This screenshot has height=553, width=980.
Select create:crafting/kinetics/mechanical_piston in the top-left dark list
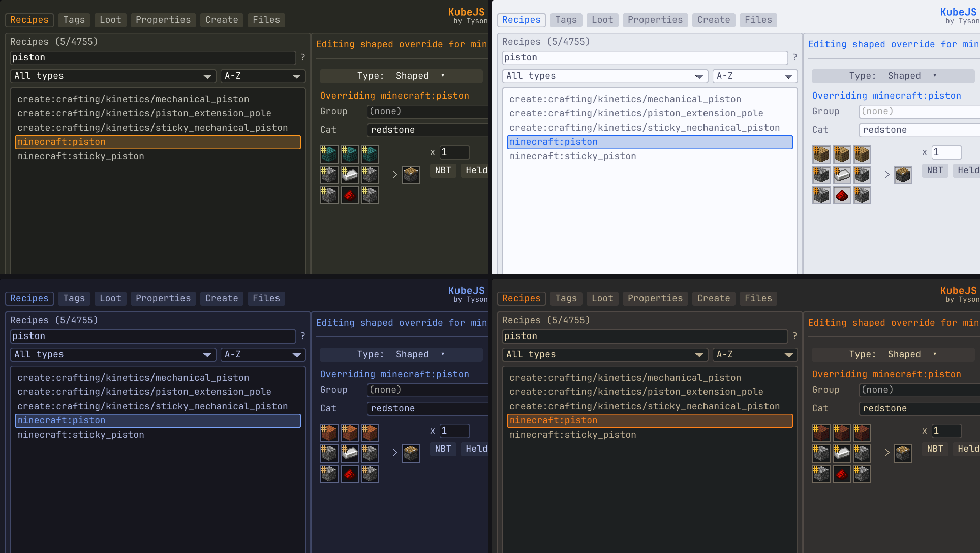[x=158, y=100]
